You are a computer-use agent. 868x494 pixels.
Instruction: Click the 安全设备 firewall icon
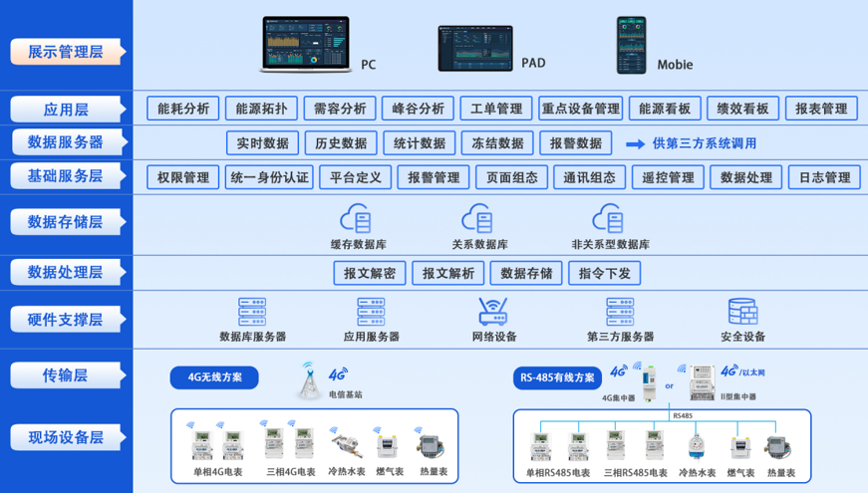(742, 312)
